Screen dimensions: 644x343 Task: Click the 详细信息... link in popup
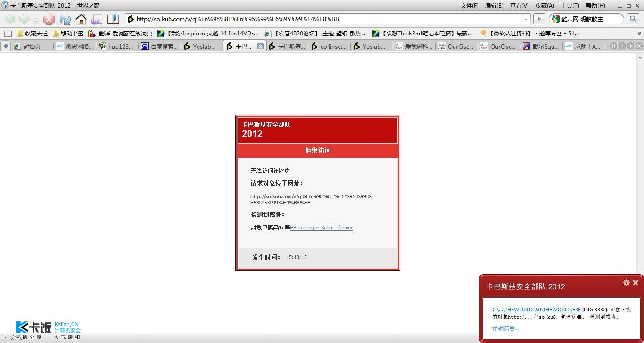pyautogui.click(x=505, y=328)
